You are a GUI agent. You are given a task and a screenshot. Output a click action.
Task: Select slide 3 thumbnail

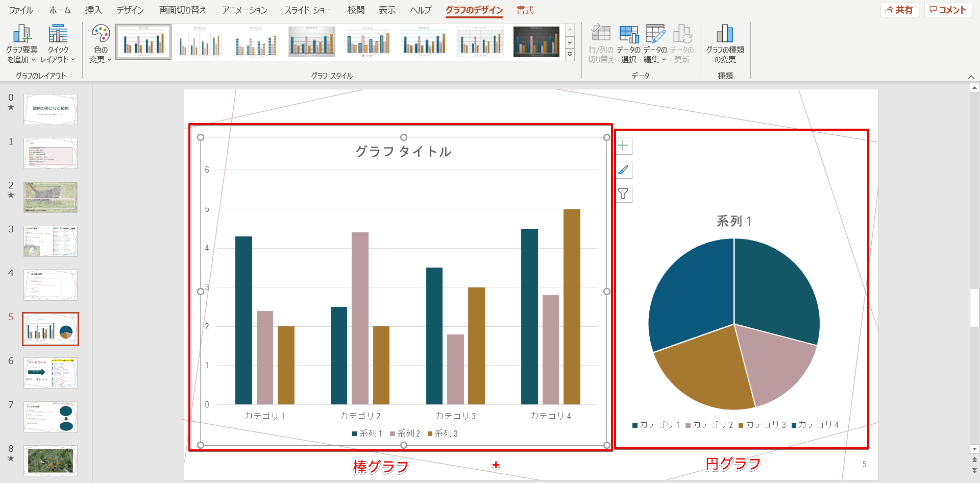(x=51, y=241)
